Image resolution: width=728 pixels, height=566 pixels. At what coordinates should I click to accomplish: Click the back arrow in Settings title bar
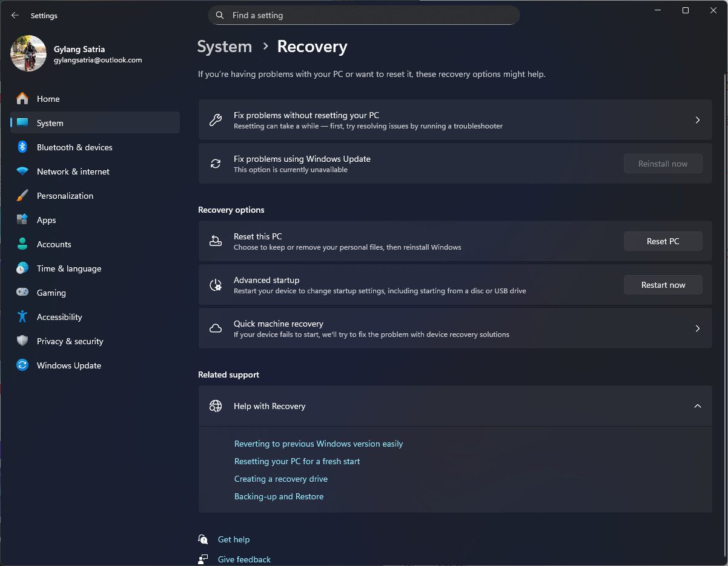(x=15, y=15)
